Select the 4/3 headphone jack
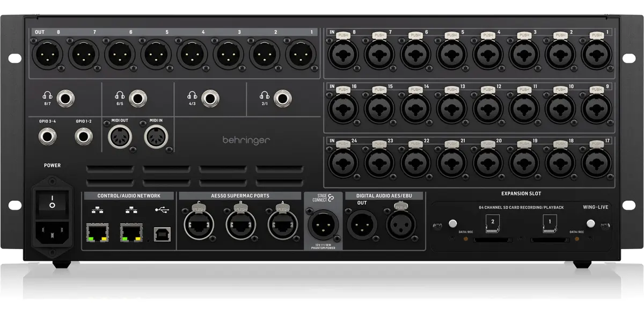This screenshot has height=313, width=644. [x=210, y=99]
